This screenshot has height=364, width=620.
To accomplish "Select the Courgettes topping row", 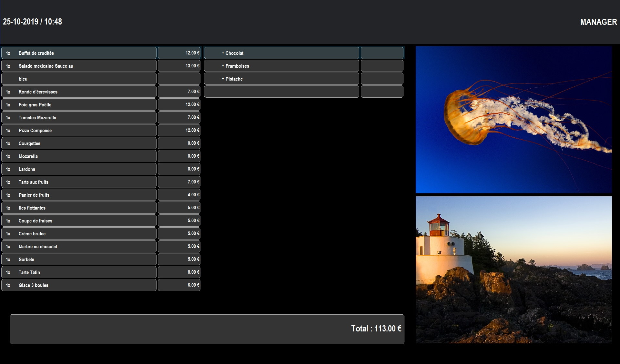I will tap(79, 143).
